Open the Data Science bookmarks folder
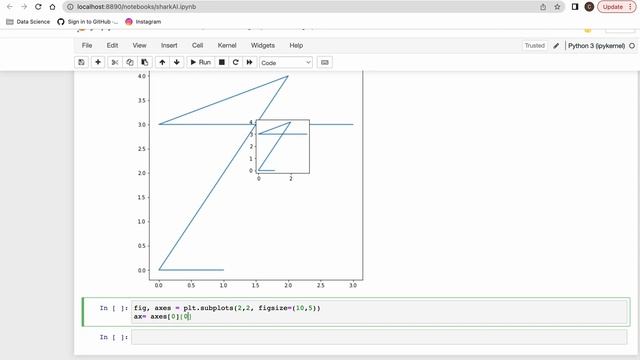640x360 pixels. pyautogui.click(x=28, y=22)
